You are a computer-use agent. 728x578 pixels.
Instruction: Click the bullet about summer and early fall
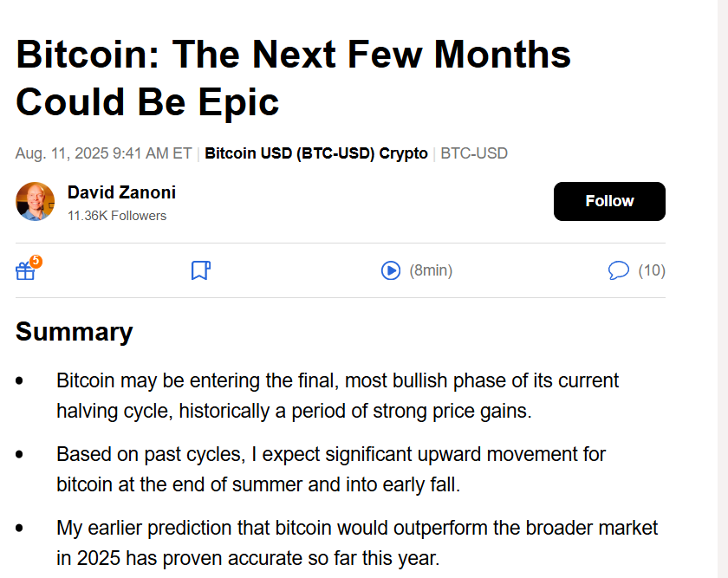(331, 470)
